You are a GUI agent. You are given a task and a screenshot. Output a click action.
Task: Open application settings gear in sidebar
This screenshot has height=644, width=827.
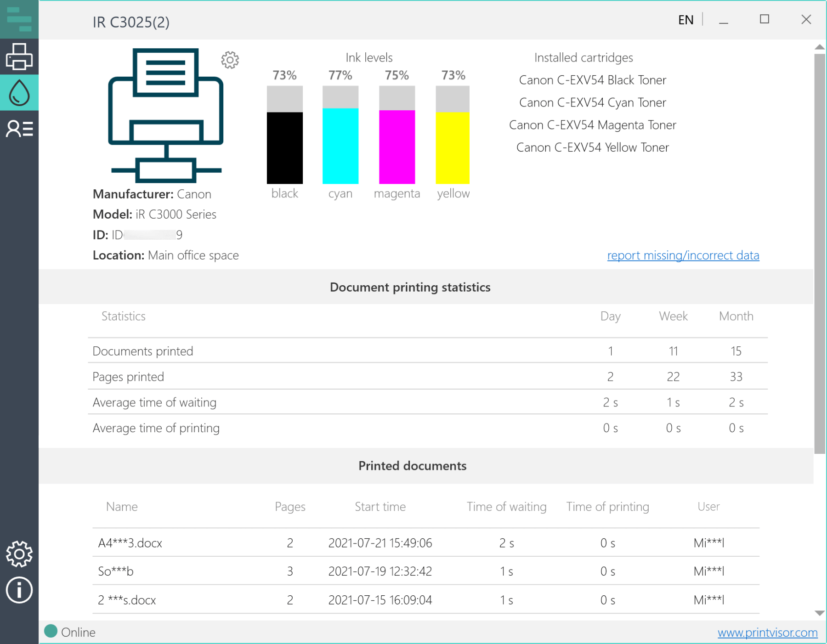pos(19,554)
